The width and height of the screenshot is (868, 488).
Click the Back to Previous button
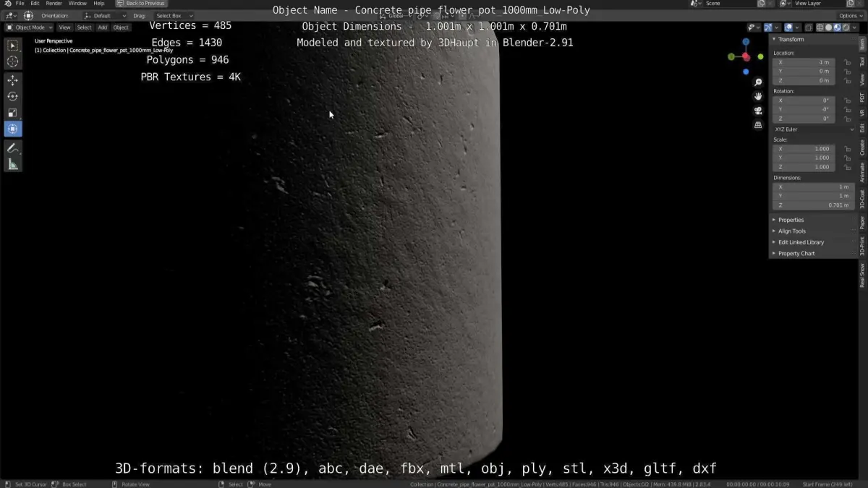tap(141, 4)
